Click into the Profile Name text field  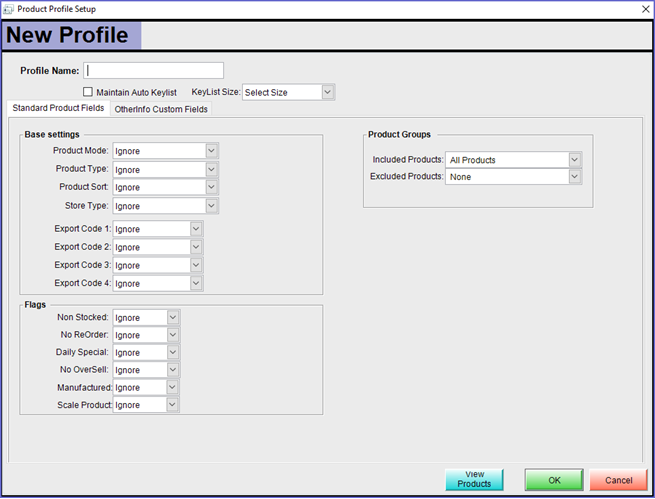(154, 71)
